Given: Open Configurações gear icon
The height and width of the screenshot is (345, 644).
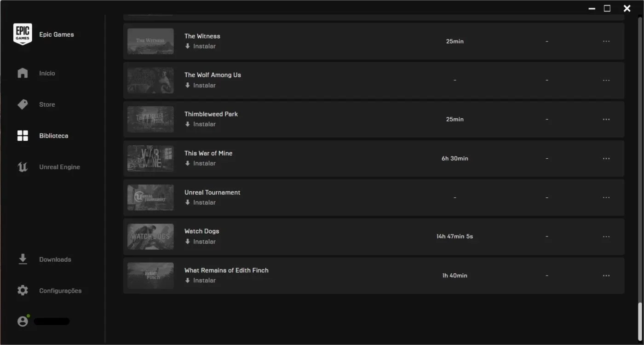Looking at the screenshot, I should tap(23, 291).
